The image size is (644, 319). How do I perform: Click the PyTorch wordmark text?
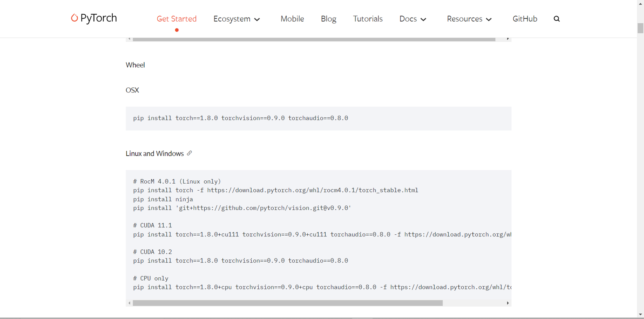(x=98, y=18)
